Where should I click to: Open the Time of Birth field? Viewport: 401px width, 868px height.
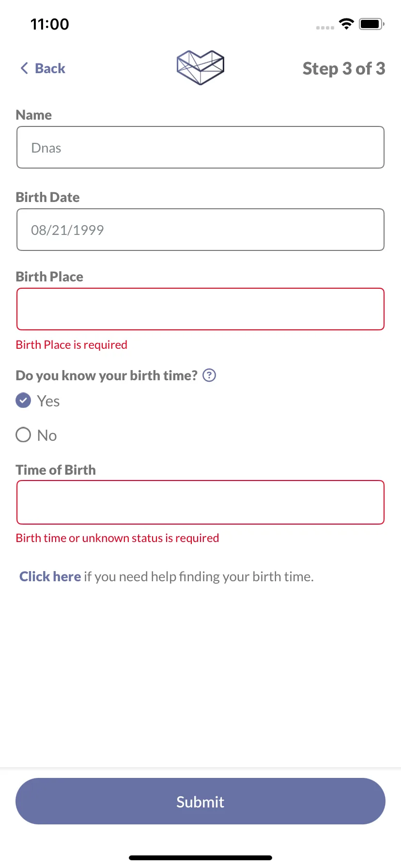tap(200, 502)
